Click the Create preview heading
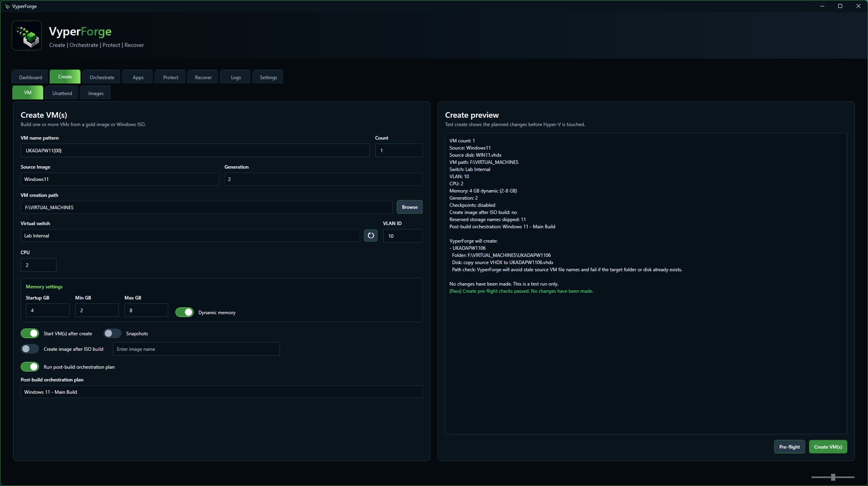 472,115
